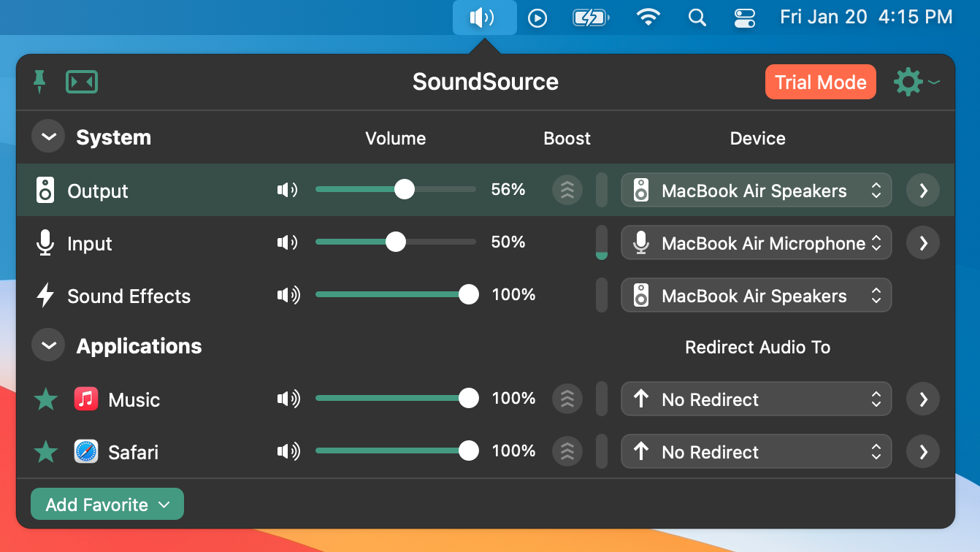
Task: Switch to compact view with the resize icon
Action: tap(82, 82)
